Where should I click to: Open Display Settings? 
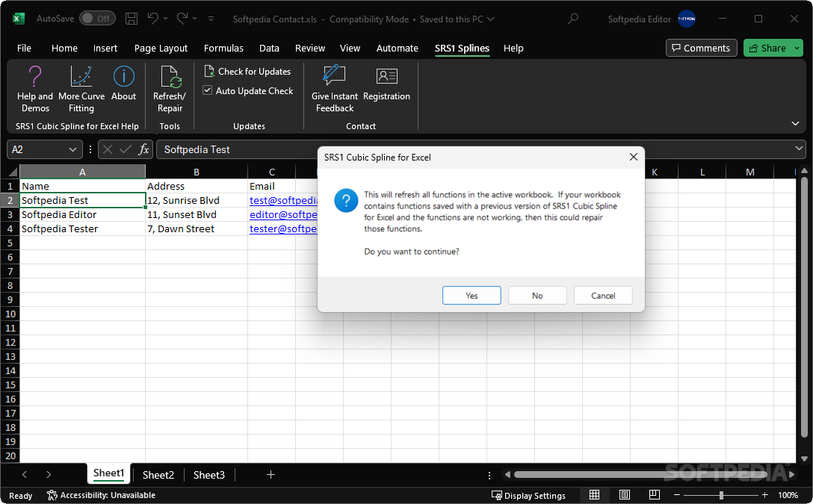click(x=528, y=496)
